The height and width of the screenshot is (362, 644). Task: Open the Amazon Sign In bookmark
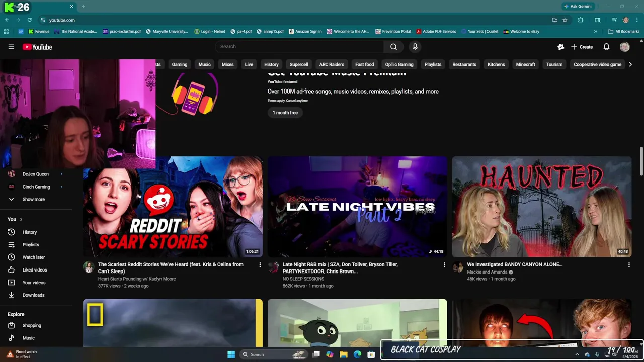[x=305, y=31]
